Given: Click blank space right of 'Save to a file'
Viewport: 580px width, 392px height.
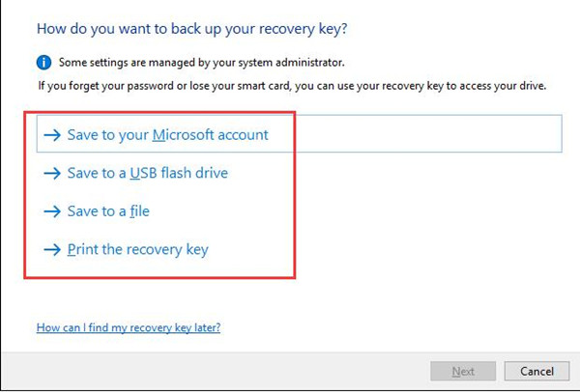Looking at the screenshot, I should pyautogui.click(x=222, y=211).
